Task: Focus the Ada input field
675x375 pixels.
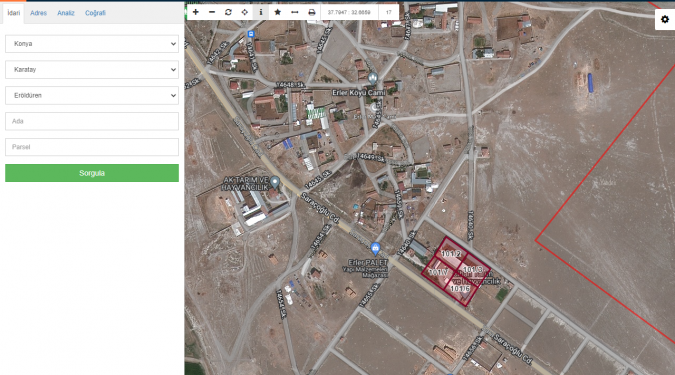Action: 92,121
